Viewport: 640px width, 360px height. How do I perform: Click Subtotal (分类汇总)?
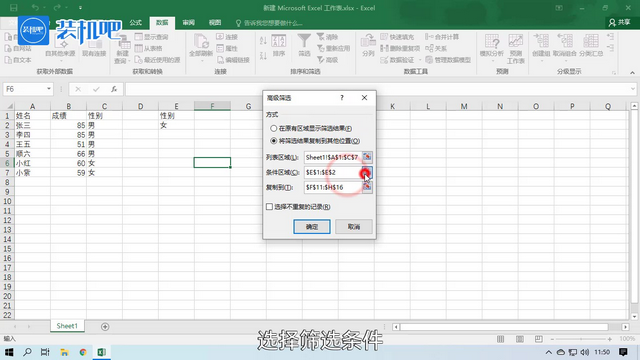(x=591, y=46)
